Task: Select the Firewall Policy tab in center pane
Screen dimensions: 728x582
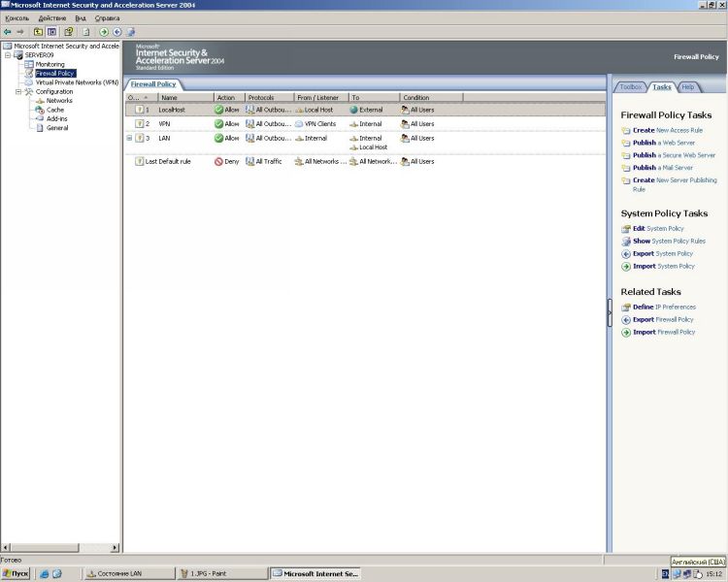Action: click(153, 84)
